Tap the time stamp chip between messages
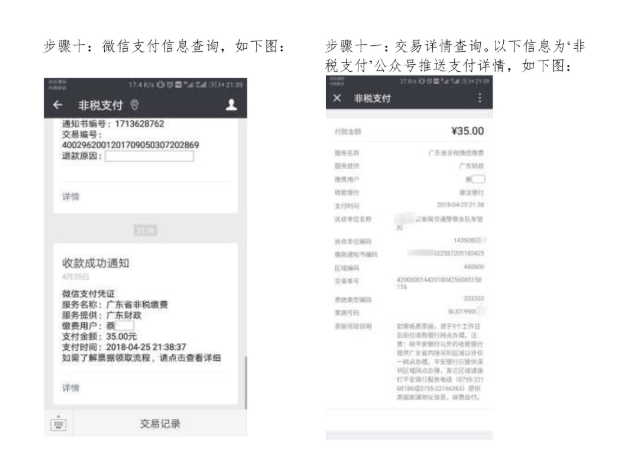Screen dimensions: 635x465 (145, 230)
